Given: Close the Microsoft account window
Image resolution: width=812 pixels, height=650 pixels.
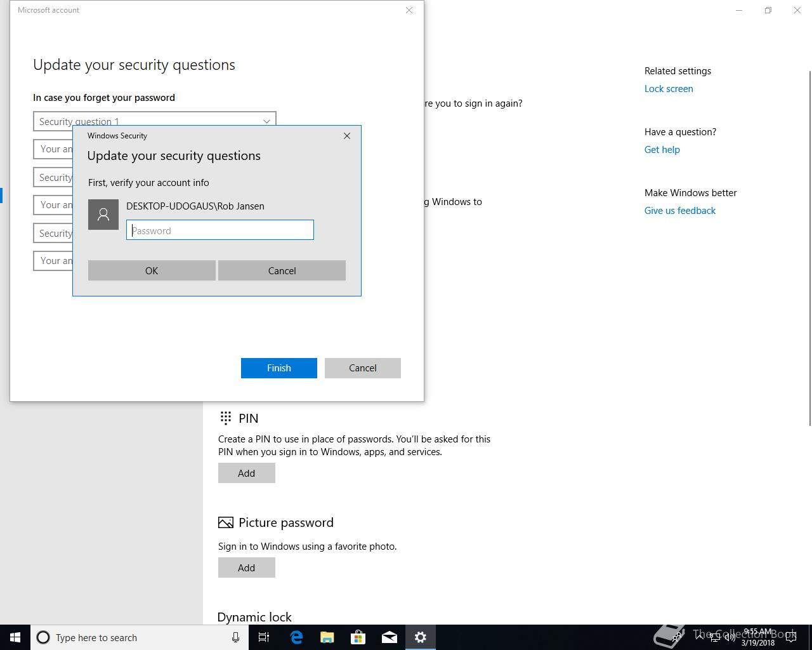Looking at the screenshot, I should (409, 10).
